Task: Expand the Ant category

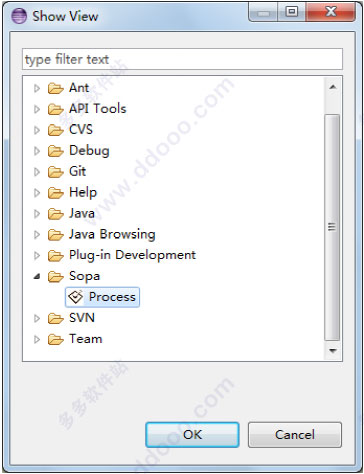Action: (x=37, y=88)
